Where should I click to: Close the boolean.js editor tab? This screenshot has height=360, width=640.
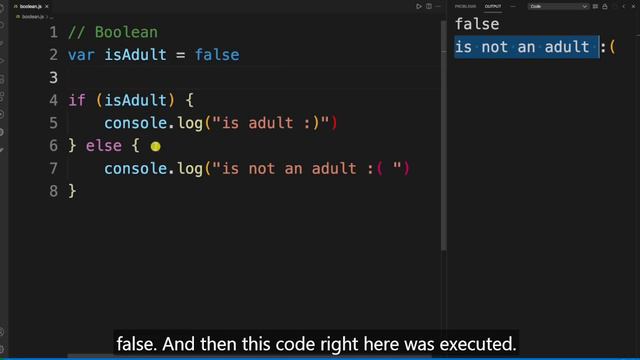click(47, 7)
